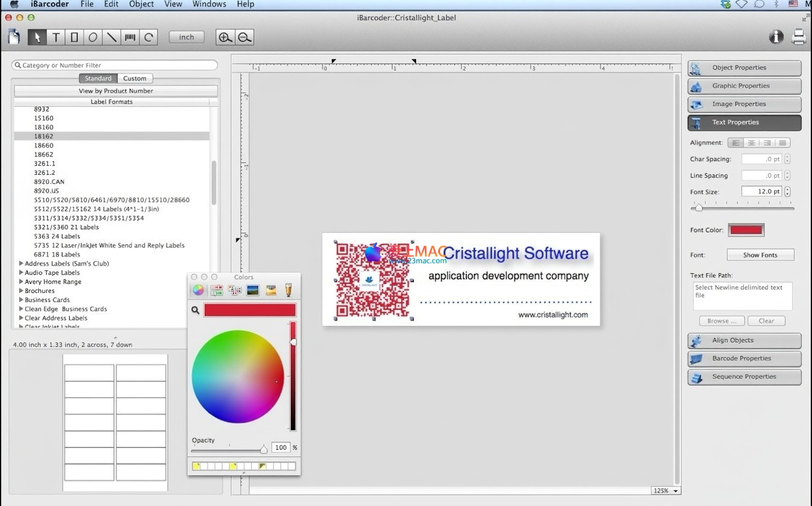The height and width of the screenshot is (506, 812).
Task: Open the Info icon in toolbar
Action: click(776, 38)
